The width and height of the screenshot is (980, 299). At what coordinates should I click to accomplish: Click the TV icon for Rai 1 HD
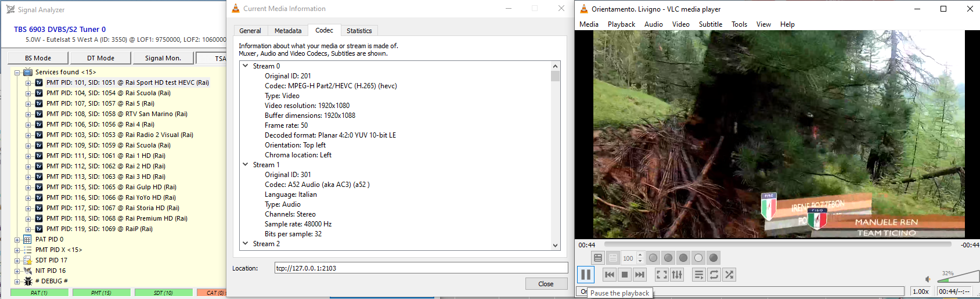point(39,156)
